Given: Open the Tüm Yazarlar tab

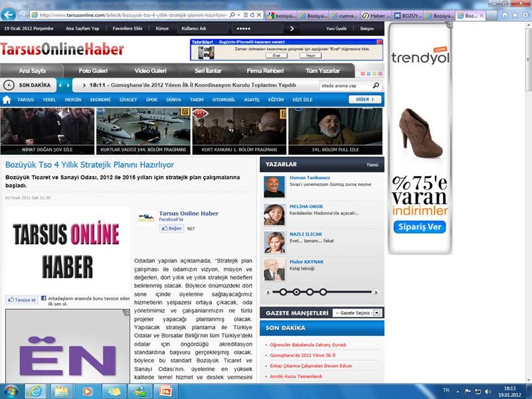Looking at the screenshot, I should tap(323, 70).
